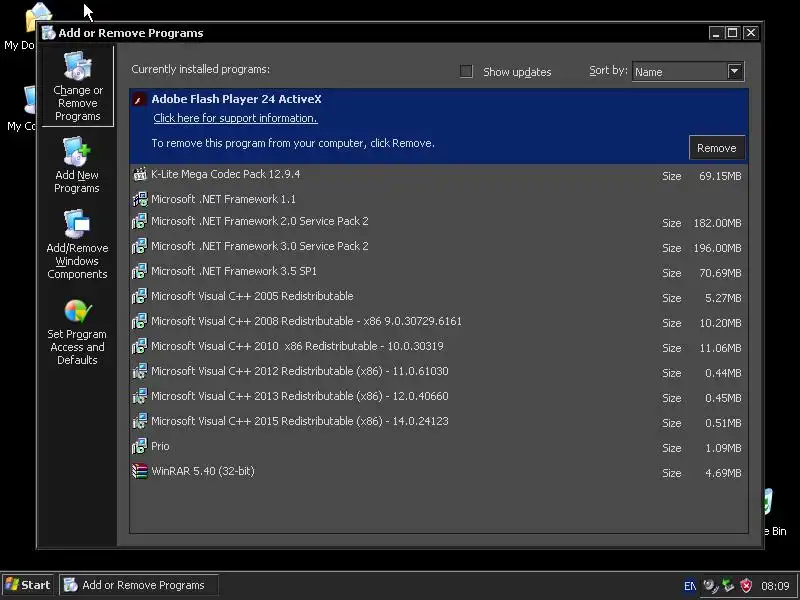This screenshot has width=800, height=600.
Task: Click the Visual C++ 2008 Redistributable icon
Action: pyautogui.click(x=140, y=321)
